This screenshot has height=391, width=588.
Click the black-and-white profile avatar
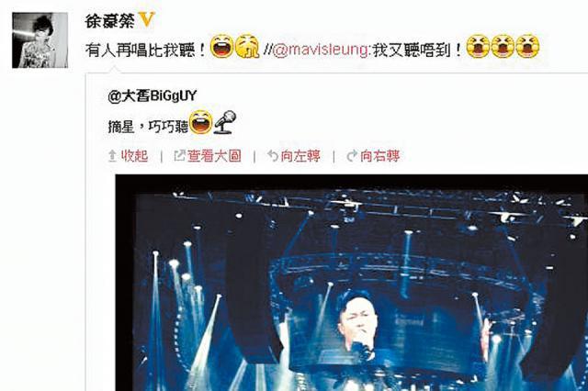pyautogui.click(x=40, y=40)
